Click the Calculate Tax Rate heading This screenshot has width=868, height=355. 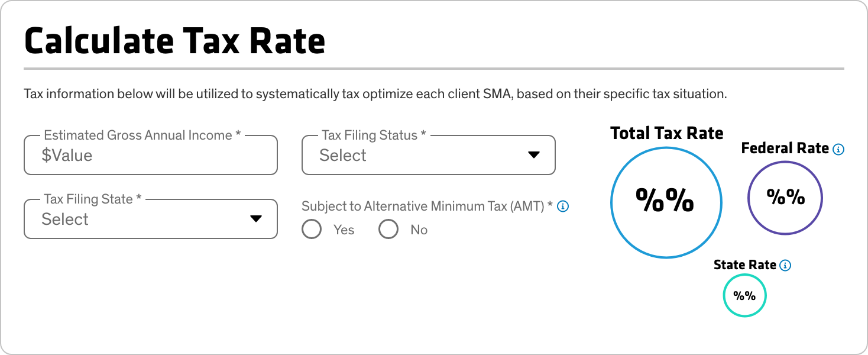pyautogui.click(x=175, y=41)
